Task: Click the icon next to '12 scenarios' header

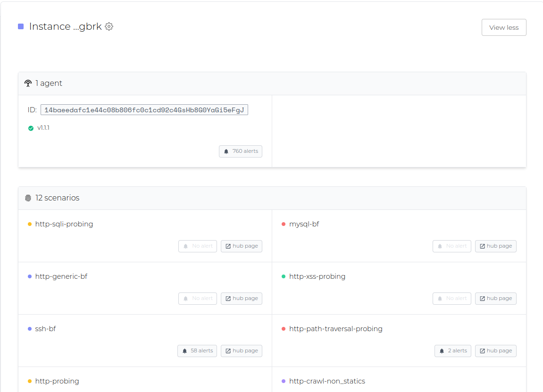Action: 28,198
